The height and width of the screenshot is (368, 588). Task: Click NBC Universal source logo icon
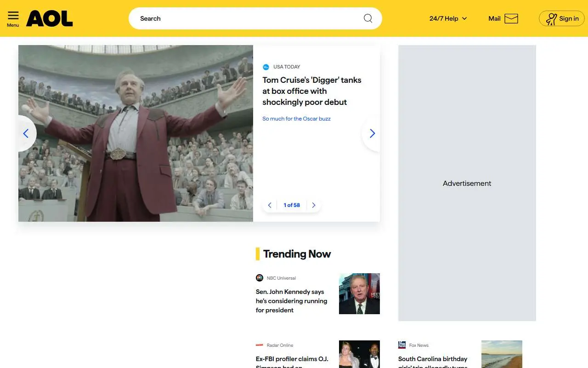260,278
